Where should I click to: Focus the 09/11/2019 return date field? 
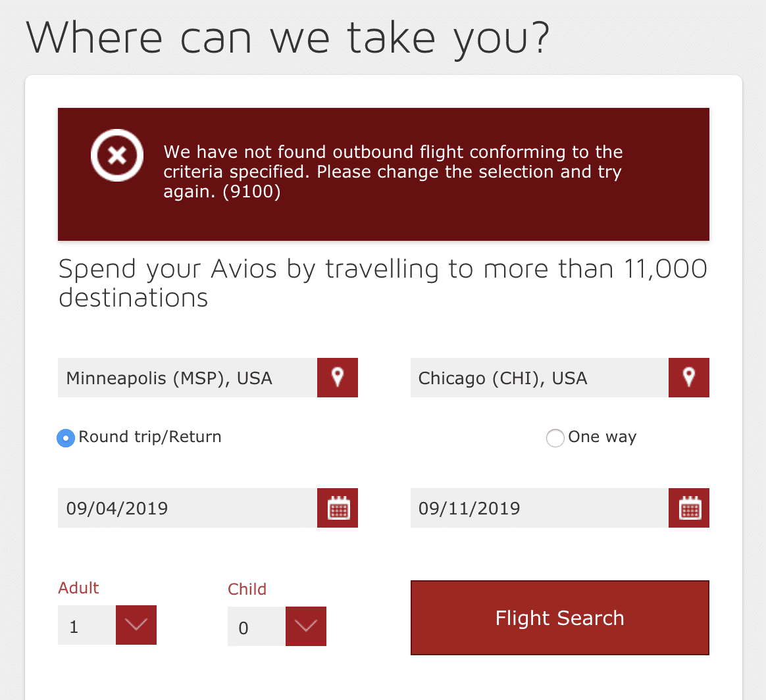pyautogui.click(x=539, y=508)
